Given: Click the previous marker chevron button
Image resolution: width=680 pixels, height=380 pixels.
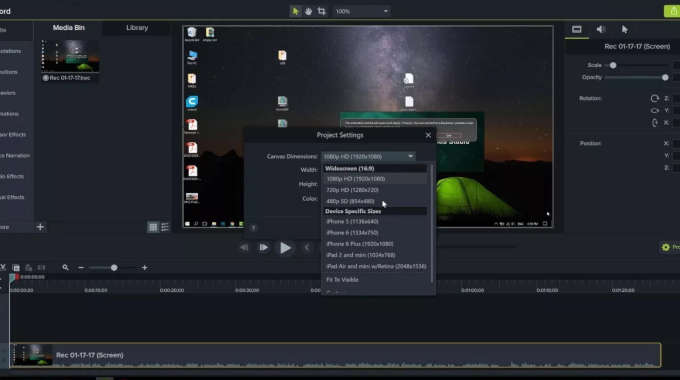Looking at the screenshot, I should (x=307, y=247).
